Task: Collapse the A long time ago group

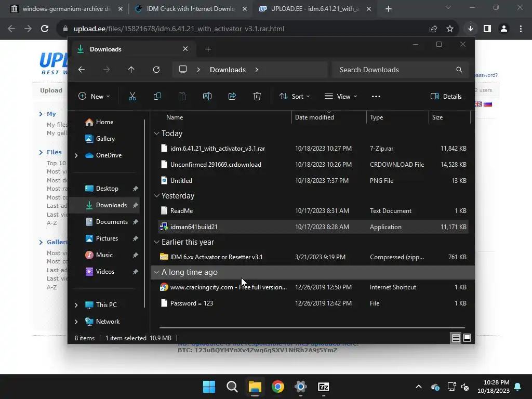Action: click(156, 272)
